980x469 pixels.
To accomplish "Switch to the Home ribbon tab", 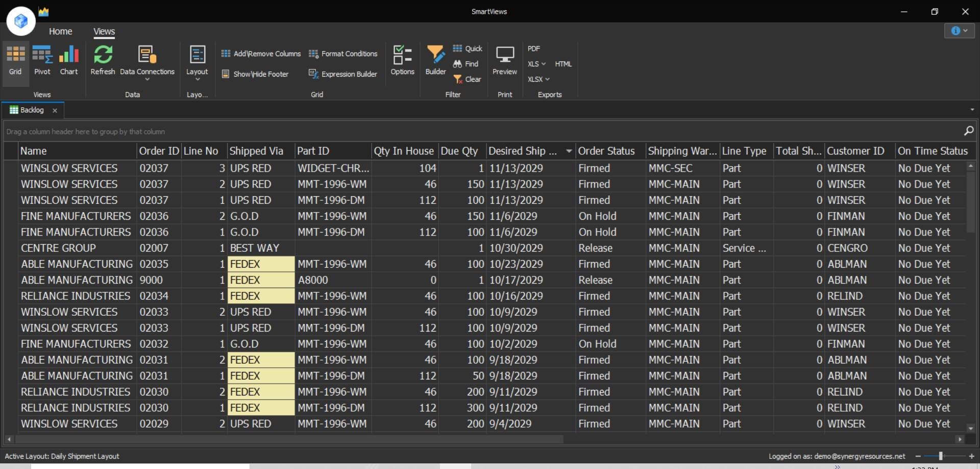I will click(x=60, y=31).
